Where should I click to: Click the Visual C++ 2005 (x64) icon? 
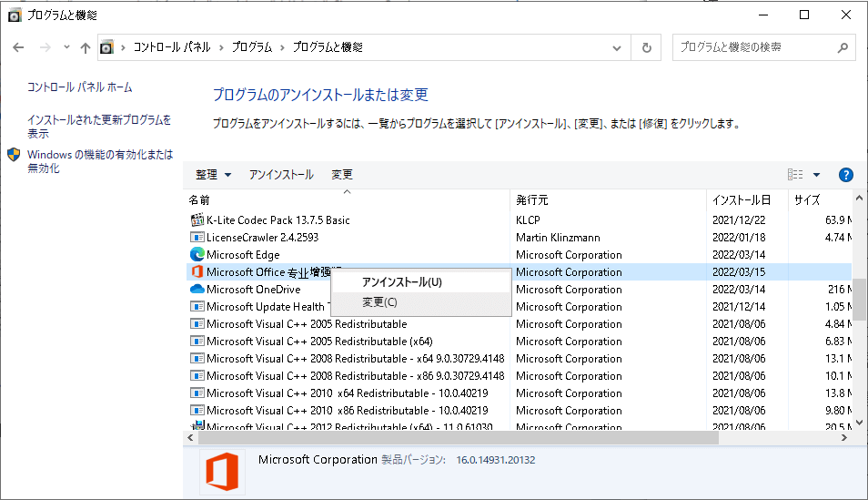(x=197, y=341)
